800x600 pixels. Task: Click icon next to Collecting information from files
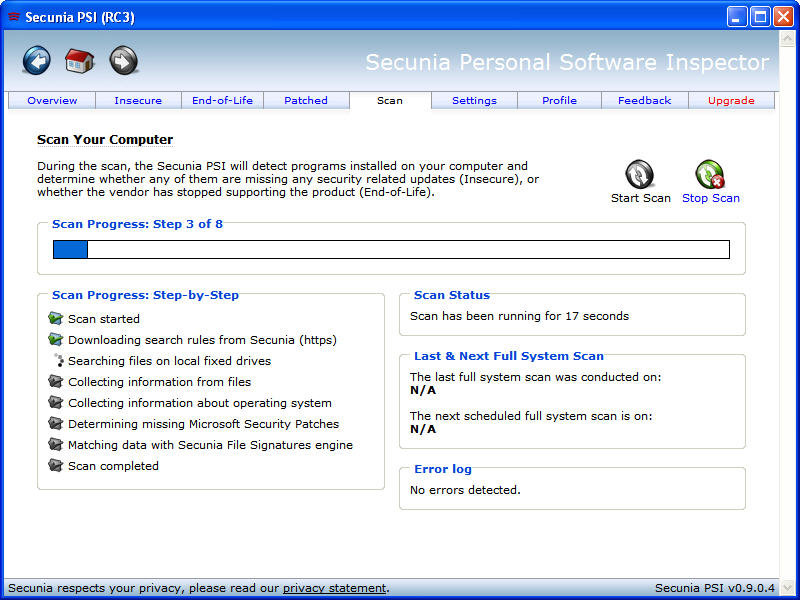click(x=56, y=382)
